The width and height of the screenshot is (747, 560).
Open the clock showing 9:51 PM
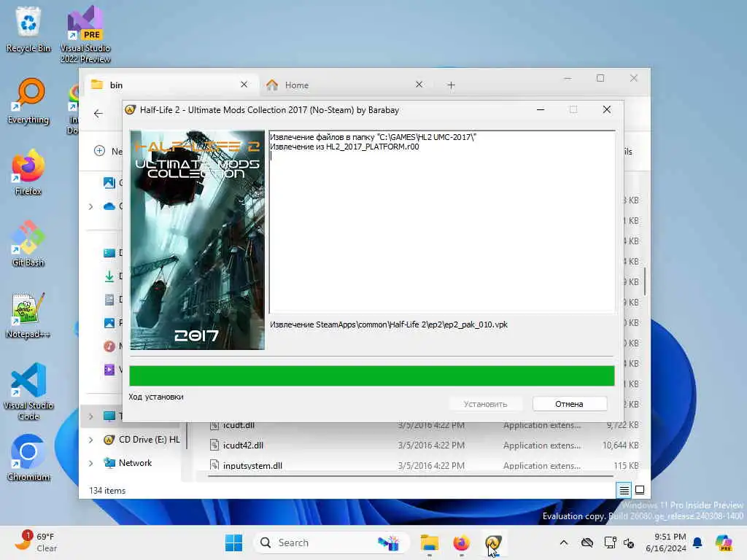point(666,542)
